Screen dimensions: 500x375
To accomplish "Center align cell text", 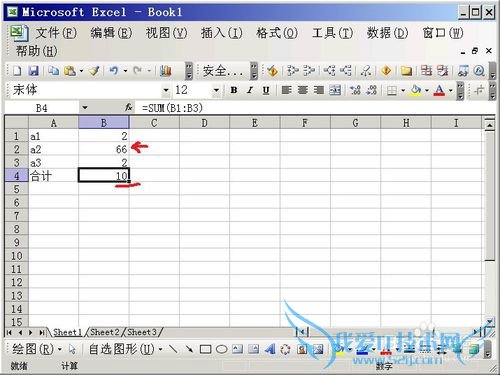I will pos(303,90).
